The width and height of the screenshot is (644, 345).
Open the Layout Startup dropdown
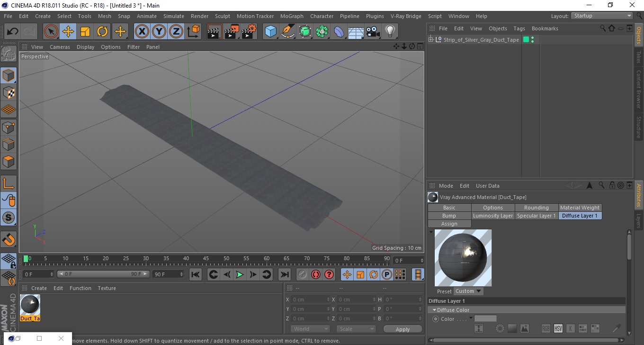pos(602,16)
